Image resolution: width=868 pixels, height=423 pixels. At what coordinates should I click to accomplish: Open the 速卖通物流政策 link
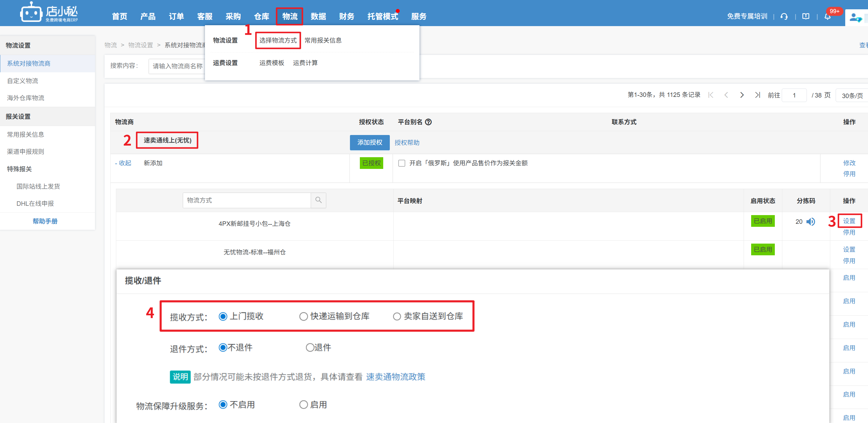[395, 377]
